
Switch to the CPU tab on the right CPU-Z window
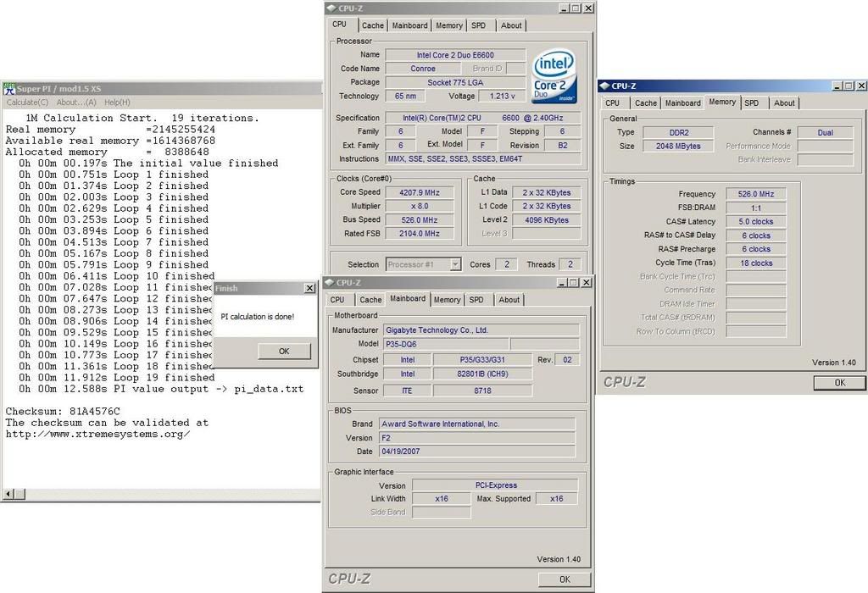point(613,103)
